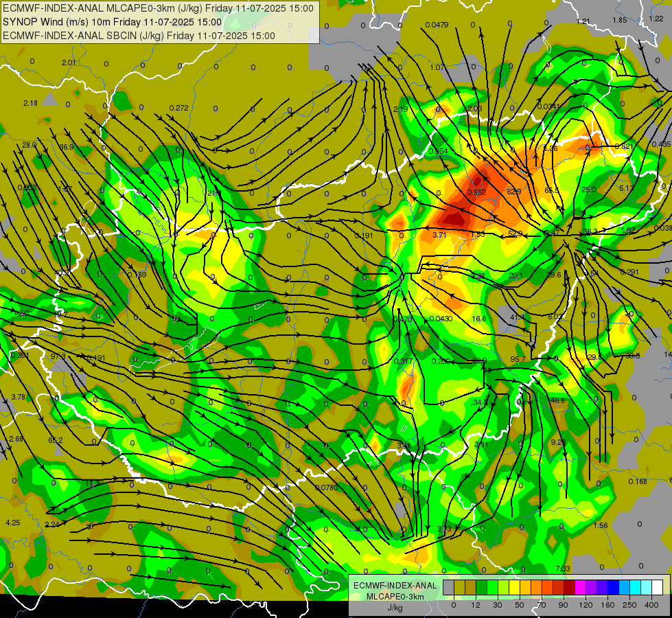672x618 pixels.
Task: Select the 5.13 map value
Action: (627, 188)
